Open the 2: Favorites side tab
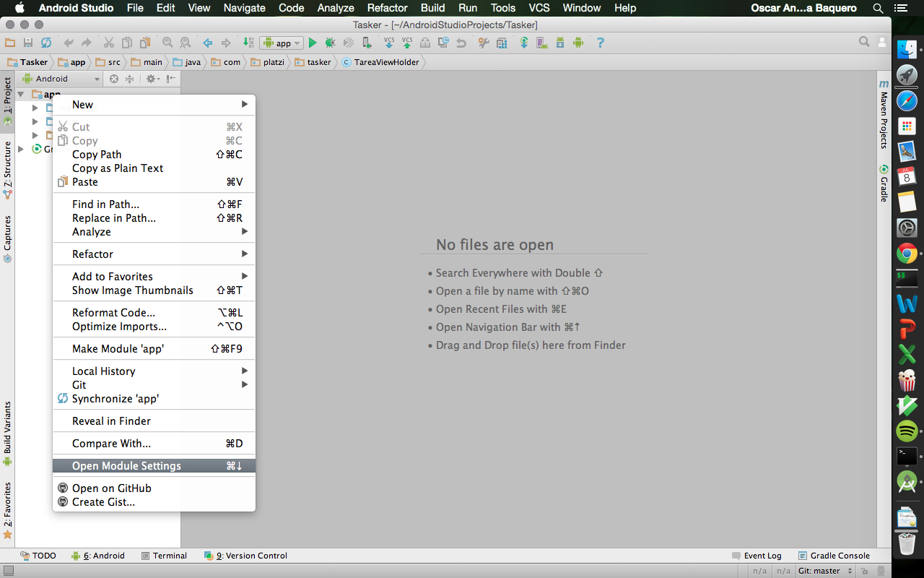The height and width of the screenshot is (578, 924). click(x=7, y=510)
